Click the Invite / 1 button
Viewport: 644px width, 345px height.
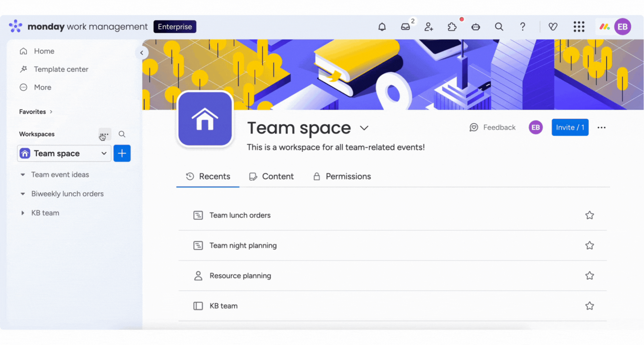tap(570, 127)
